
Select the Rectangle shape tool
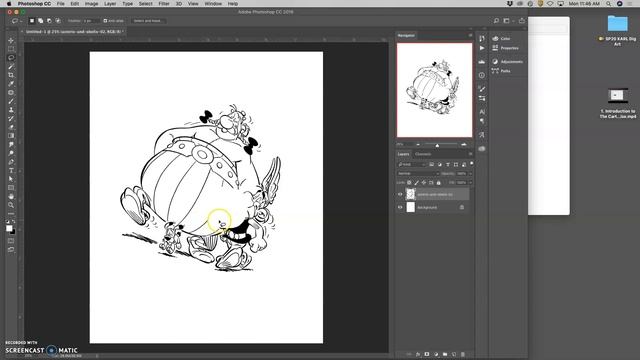pos(11,188)
